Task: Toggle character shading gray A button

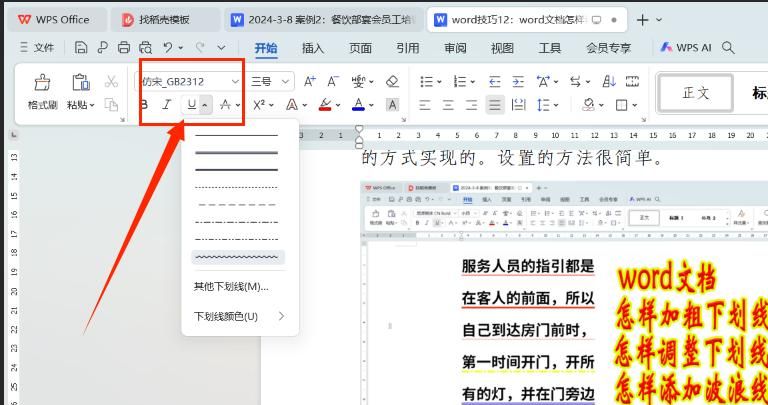Action: [x=392, y=104]
